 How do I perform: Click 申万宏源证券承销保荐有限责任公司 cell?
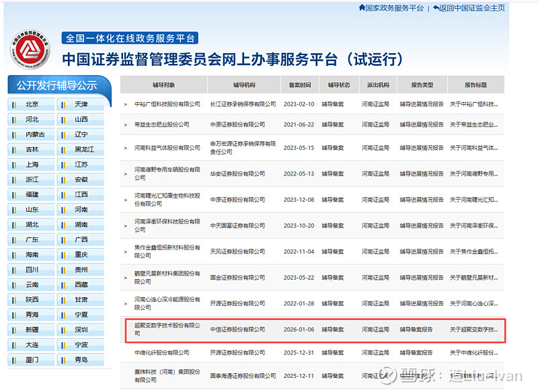click(x=243, y=148)
